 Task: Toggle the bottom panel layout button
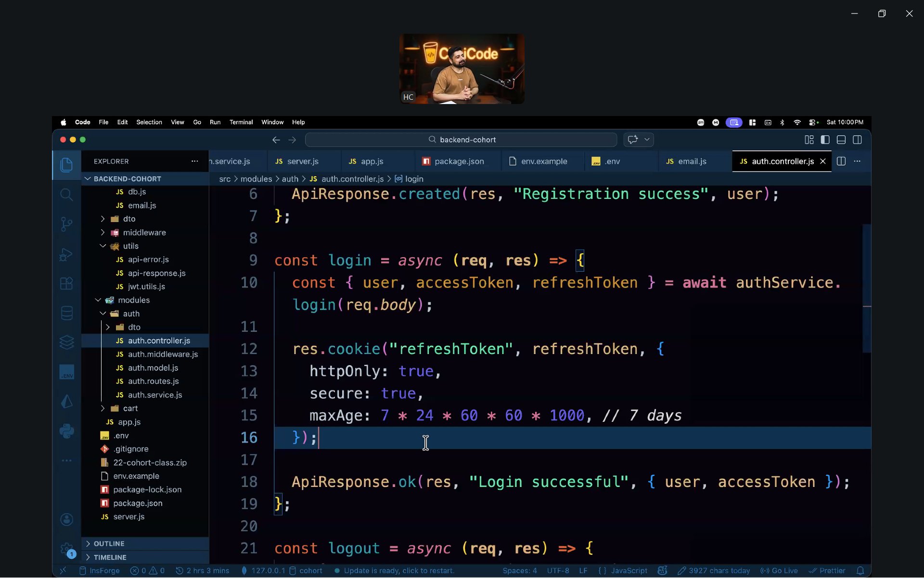pyautogui.click(x=841, y=140)
